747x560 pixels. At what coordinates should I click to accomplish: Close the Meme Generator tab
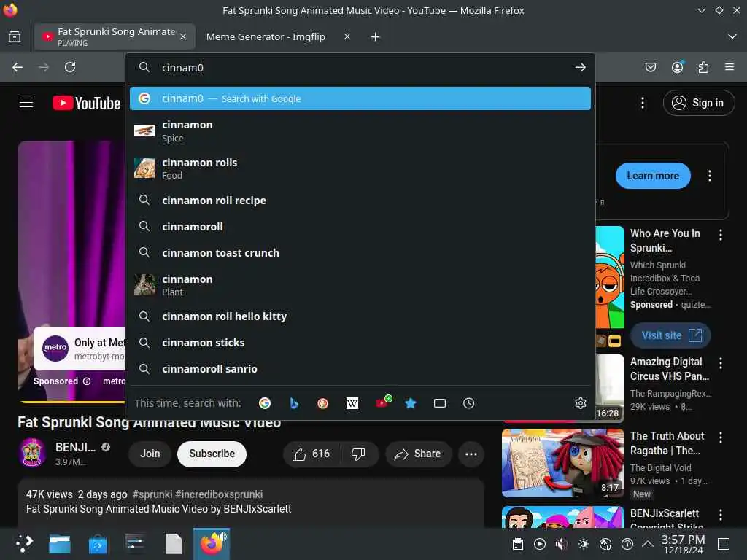pyautogui.click(x=347, y=36)
